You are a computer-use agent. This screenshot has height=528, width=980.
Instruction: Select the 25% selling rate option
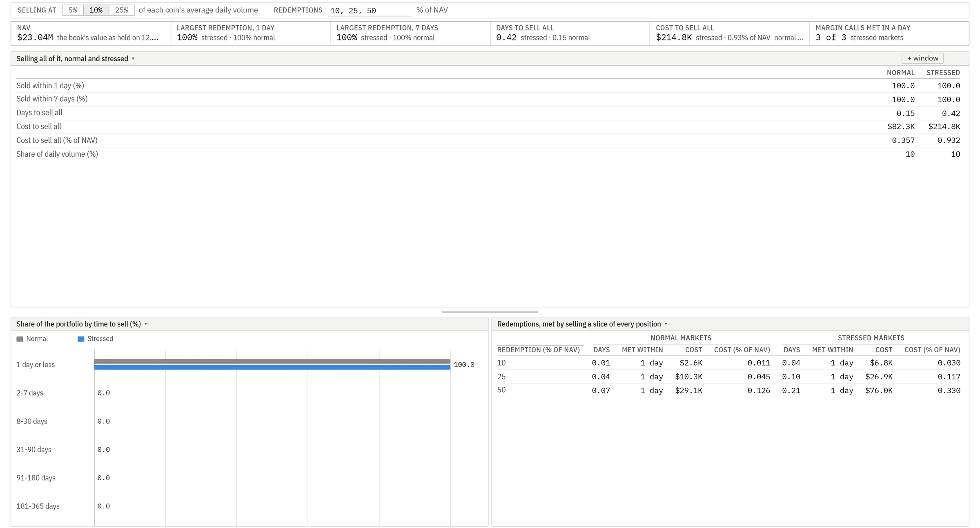122,10
